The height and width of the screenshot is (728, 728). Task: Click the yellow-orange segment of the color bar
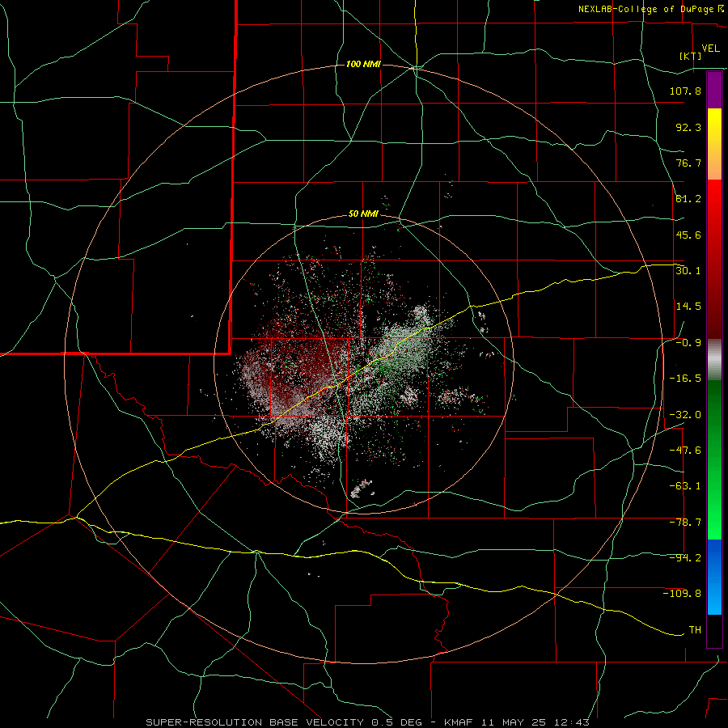click(x=714, y=144)
